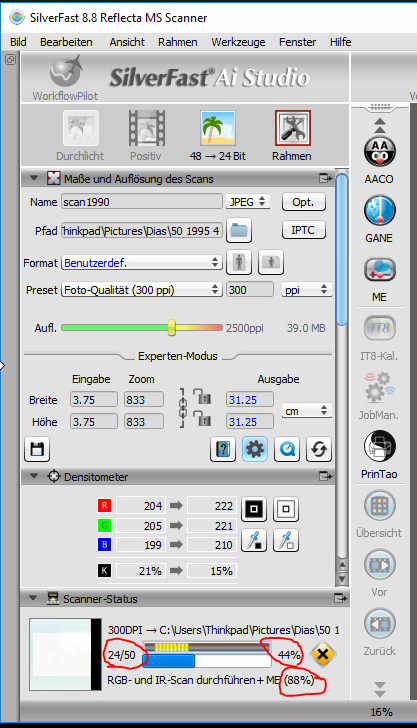Collapse the Scanner-Status panel
417x728 pixels.
pos(33,598)
